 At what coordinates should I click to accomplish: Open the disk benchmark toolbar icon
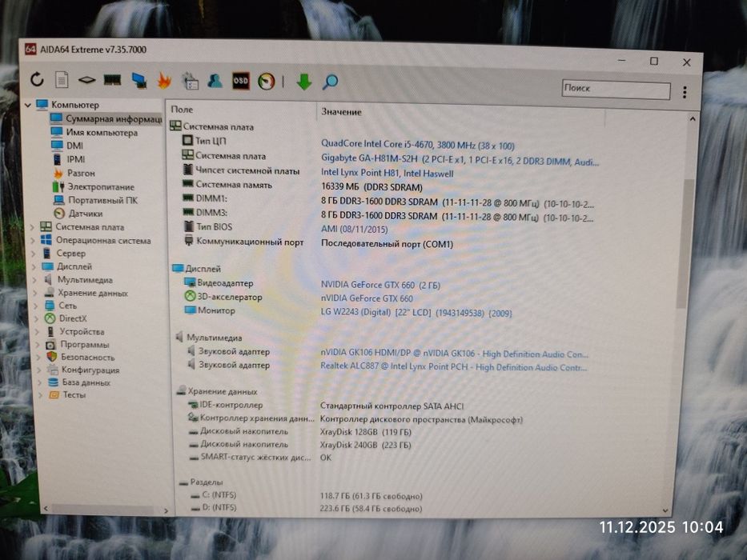pos(86,80)
